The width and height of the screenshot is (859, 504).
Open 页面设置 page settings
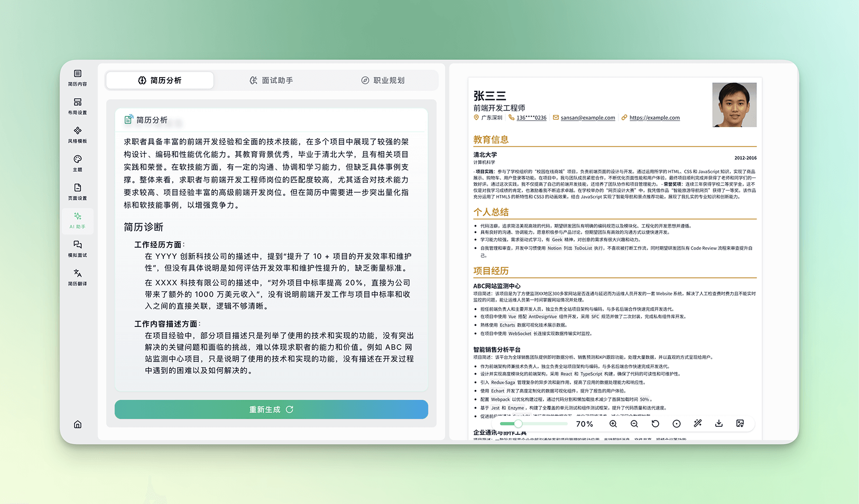[x=77, y=192]
